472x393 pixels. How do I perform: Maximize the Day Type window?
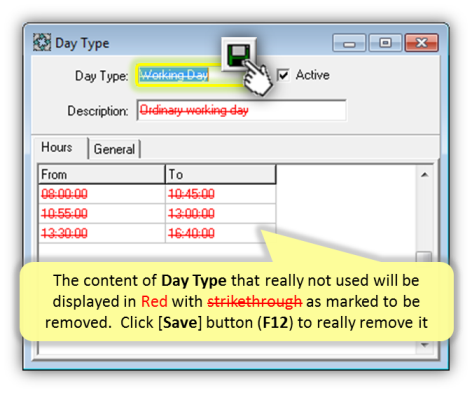coord(385,43)
